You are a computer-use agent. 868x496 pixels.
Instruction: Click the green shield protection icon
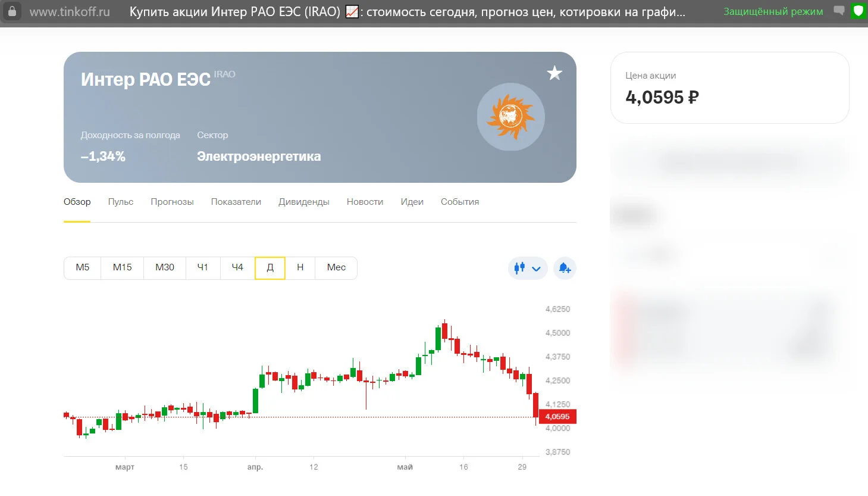tap(858, 11)
